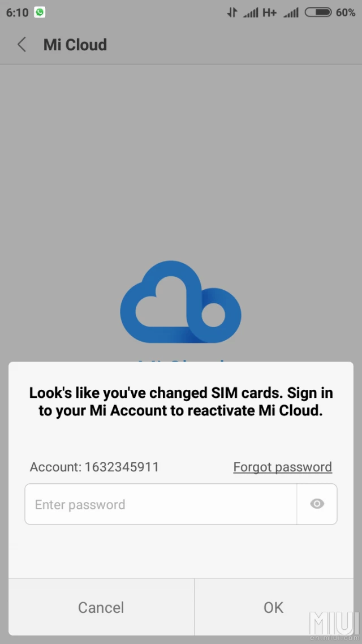The image size is (362, 644).
Task: Select the Enter password field
Action: click(x=158, y=504)
